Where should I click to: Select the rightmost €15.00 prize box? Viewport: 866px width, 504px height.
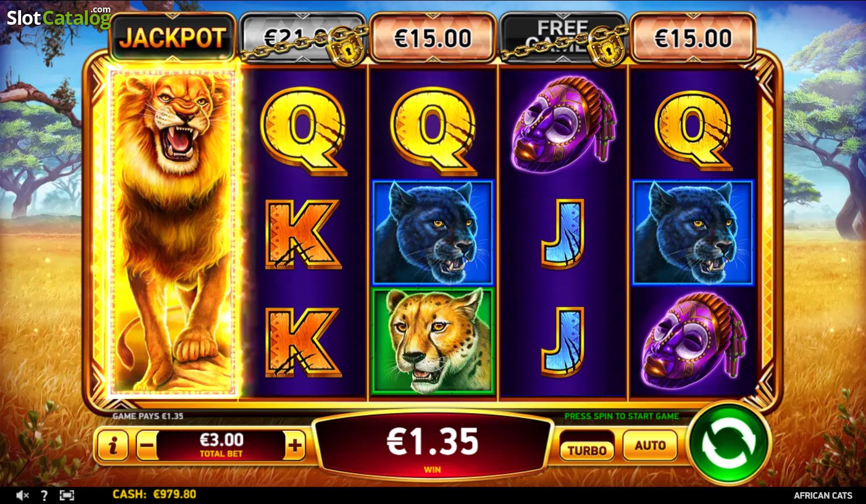[693, 38]
